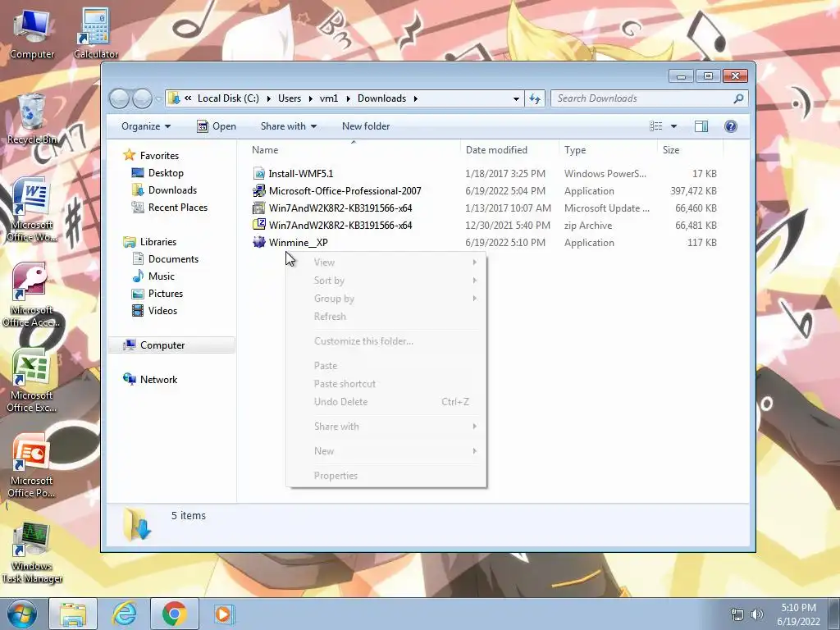Image resolution: width=840 pixels, height=630 pixels.
Task: Open the view options dropdown arrow
Action: [x=674, y=126]
